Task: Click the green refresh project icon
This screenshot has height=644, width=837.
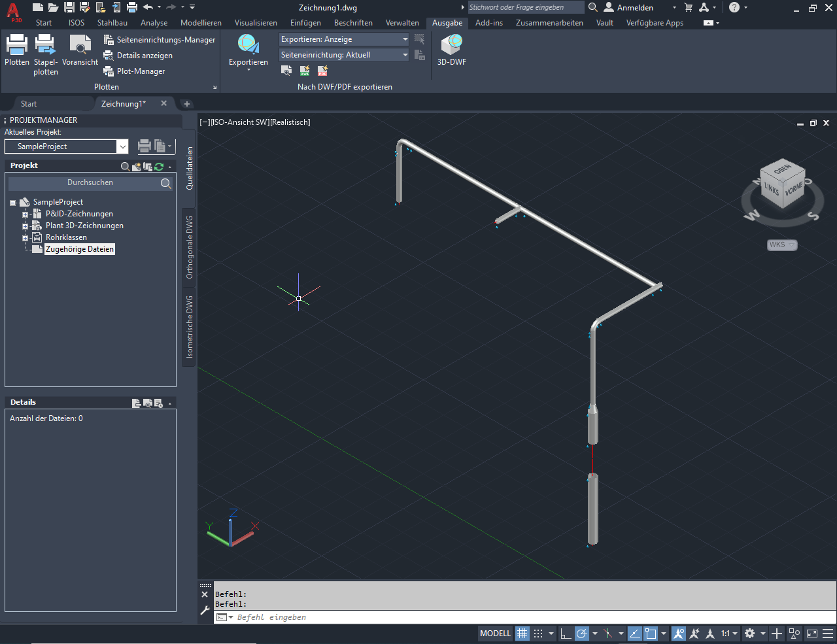Action: (x=159, y=166)
